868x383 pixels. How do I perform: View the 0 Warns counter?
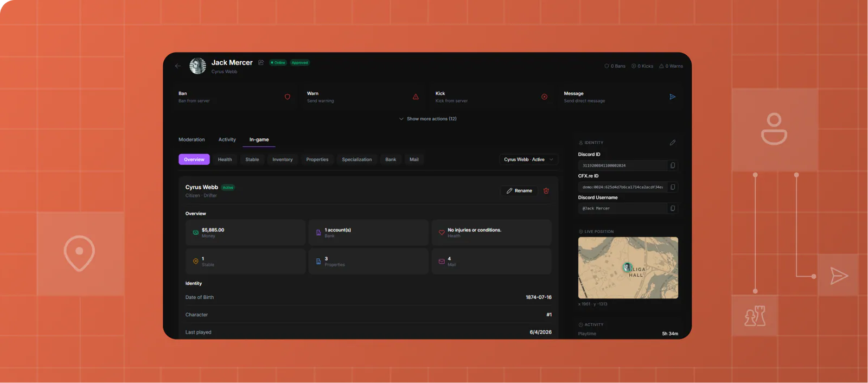(x=671, y=66)
